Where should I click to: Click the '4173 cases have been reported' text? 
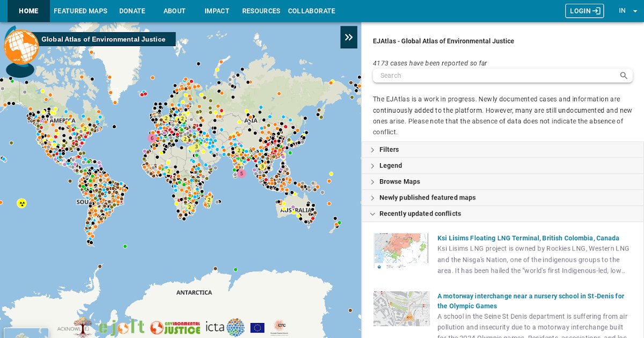[x=430, y=63]
